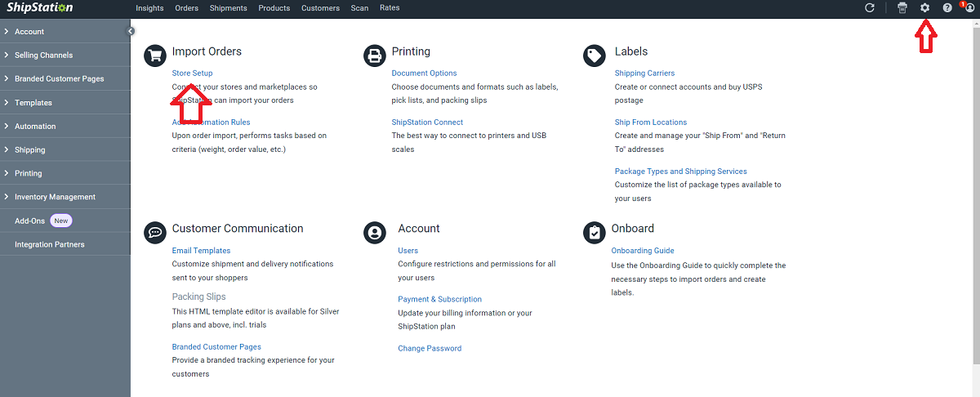This screenshot has height=397, width=980.
Task: Open the Products menu
Action: [274, 8]
